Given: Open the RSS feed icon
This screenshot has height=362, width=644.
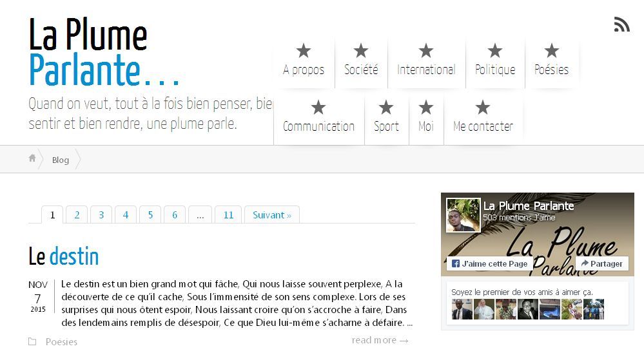Looking at the screenshot, I should tap(621, 24).
